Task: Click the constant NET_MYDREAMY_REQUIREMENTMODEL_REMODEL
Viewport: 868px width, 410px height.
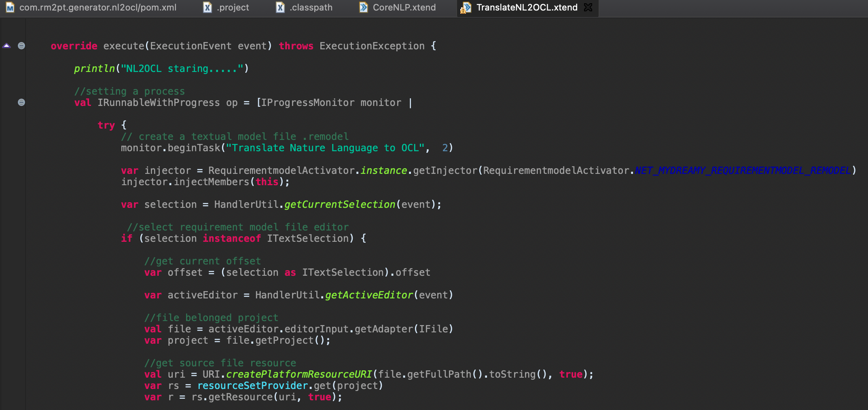Action: tap(743, 171)
